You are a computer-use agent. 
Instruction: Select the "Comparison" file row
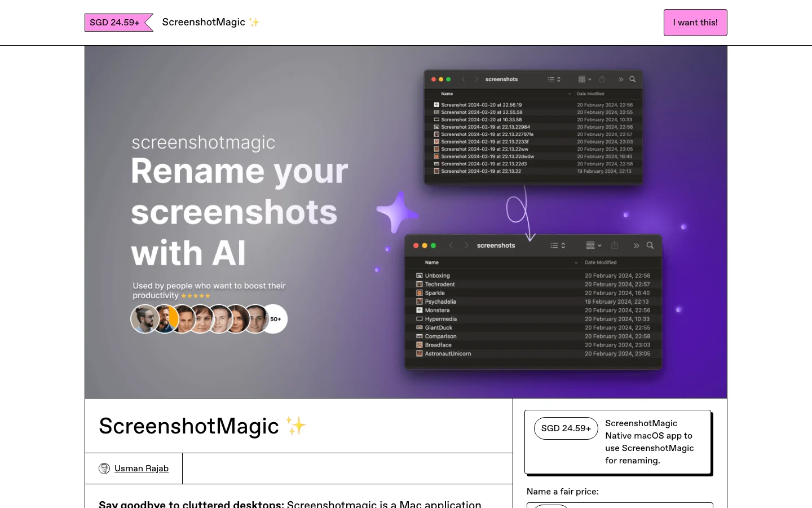(x=533, y=336)
